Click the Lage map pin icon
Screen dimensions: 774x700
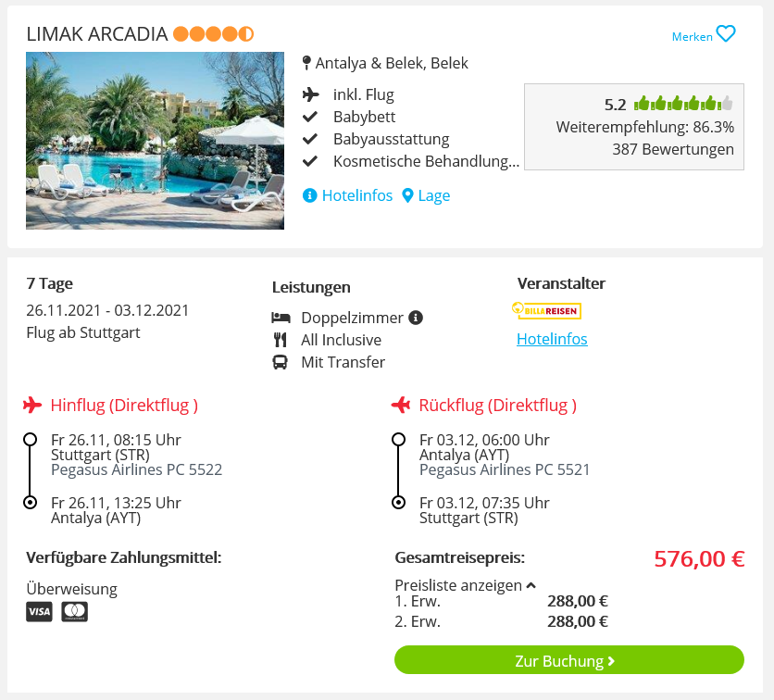click(407, 195)
